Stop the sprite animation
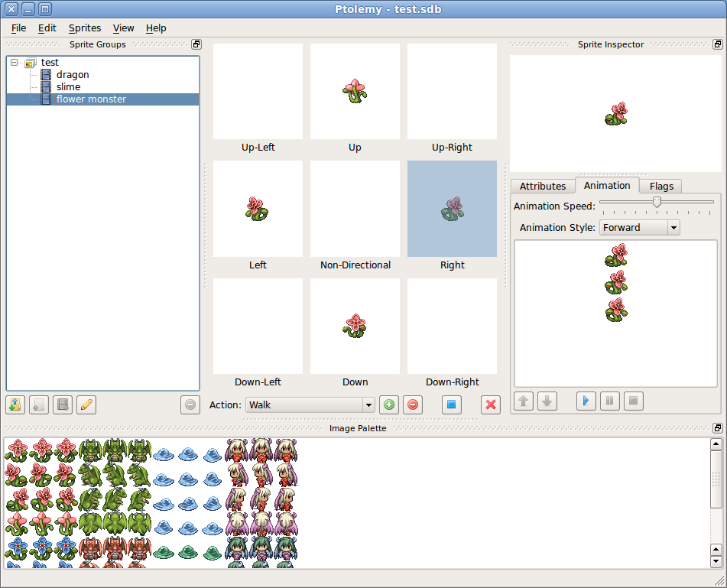The width and height of the screenshot is (727, 588). (x=634, y=401)
